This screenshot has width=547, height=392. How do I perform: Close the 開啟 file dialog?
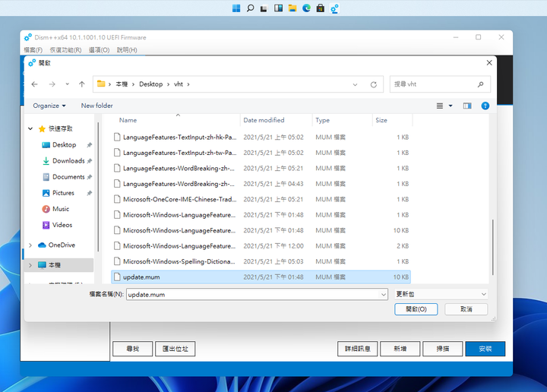click(x=489, y=62)
